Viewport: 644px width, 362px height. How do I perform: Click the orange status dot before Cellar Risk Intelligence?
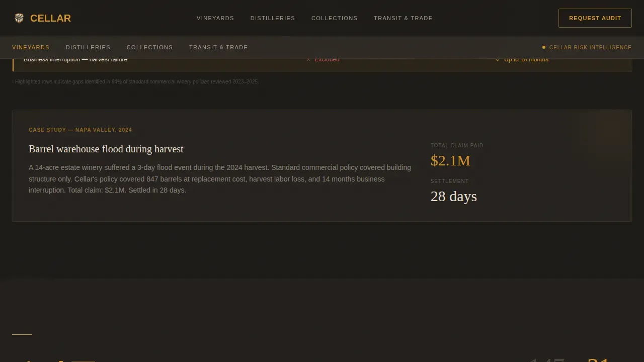544,47
